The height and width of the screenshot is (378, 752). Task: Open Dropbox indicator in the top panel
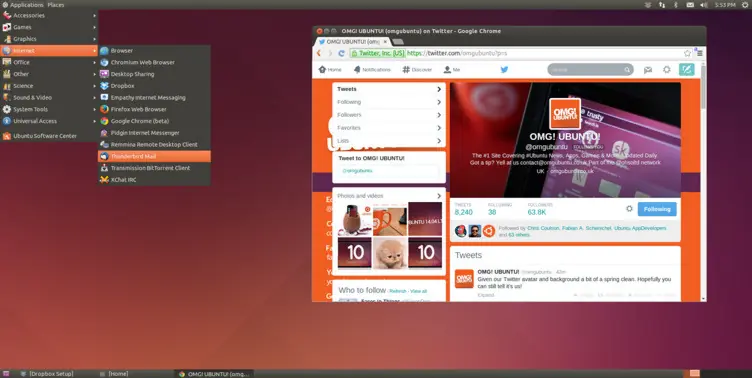pyautogui.click(x=648, y=5)
